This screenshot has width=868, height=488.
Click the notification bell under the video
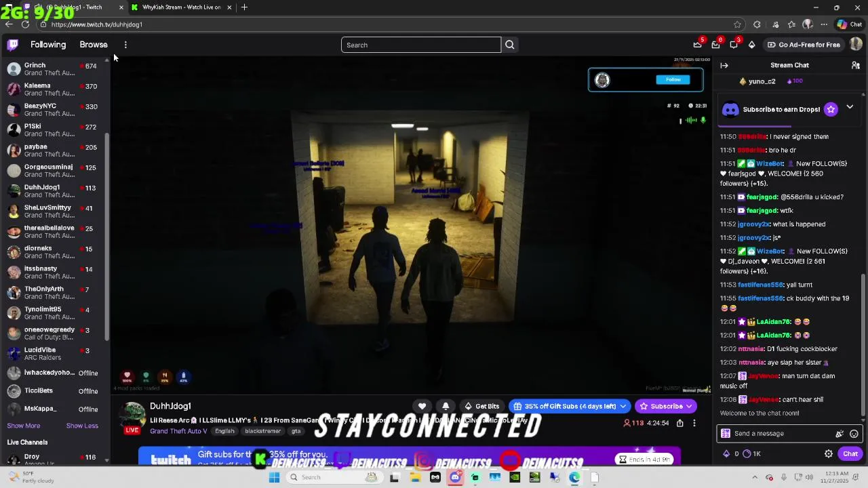pos(446,406)
